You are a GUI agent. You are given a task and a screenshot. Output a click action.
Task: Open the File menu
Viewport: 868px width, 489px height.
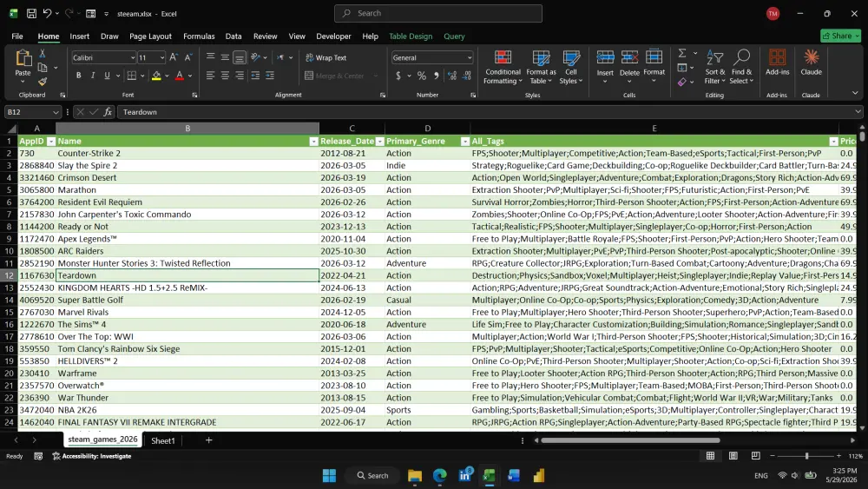pyautogui.click(x=17, y=36)
